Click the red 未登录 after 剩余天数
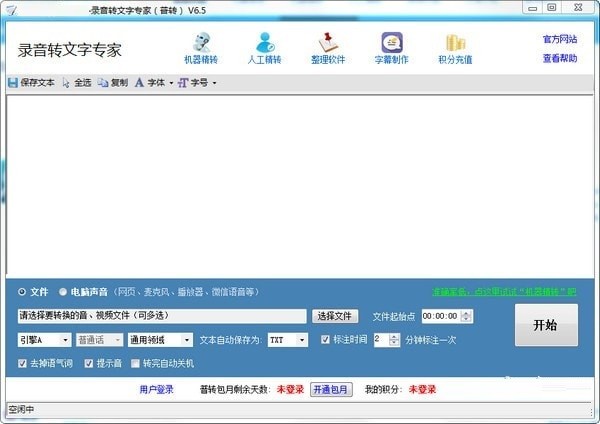This screenshot has width=600, height=424. [290, 390]
